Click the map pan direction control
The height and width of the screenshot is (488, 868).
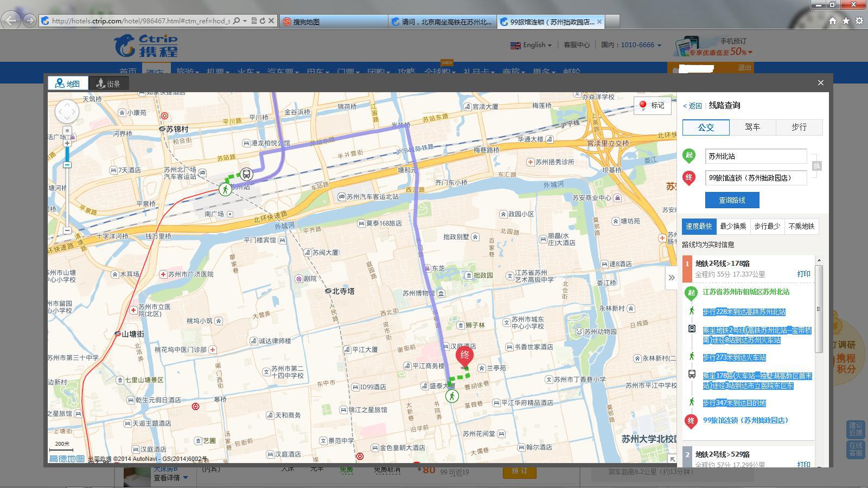pos(67,112)
